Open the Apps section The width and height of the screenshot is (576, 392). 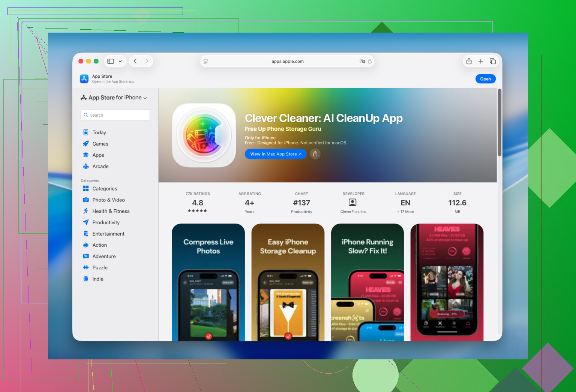point(98,155)
